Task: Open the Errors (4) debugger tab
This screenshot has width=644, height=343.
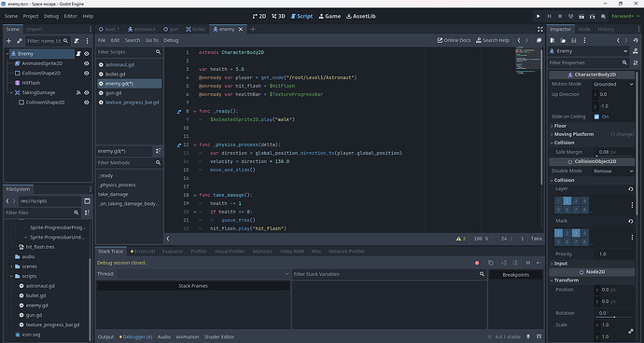Action: click(x=143, y=251)
